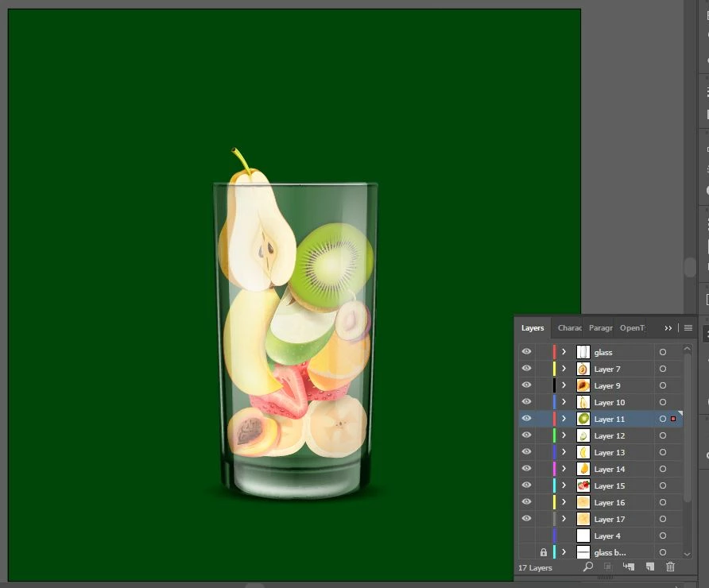Select the Layer 16 row
The image size is (709, 588).
click(x=599, y=502)
